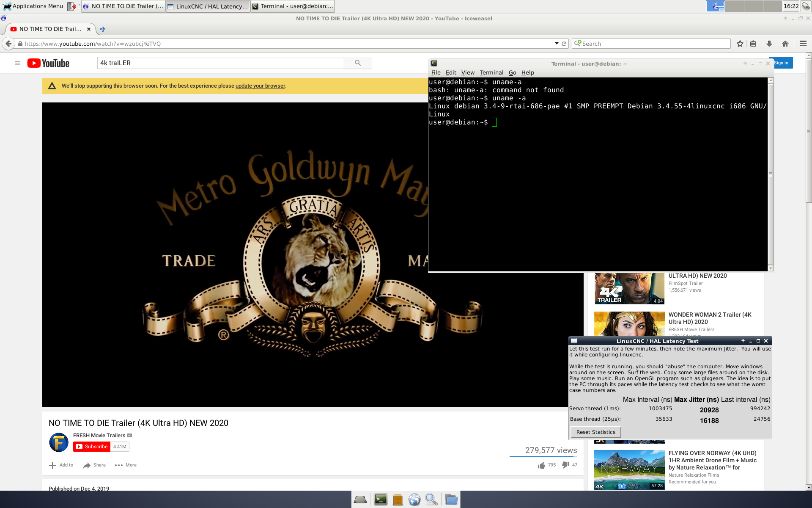The height and width of the screenshot is (508, 812).
Task: Click the show desktop dock icon
Action: [360, 500]
